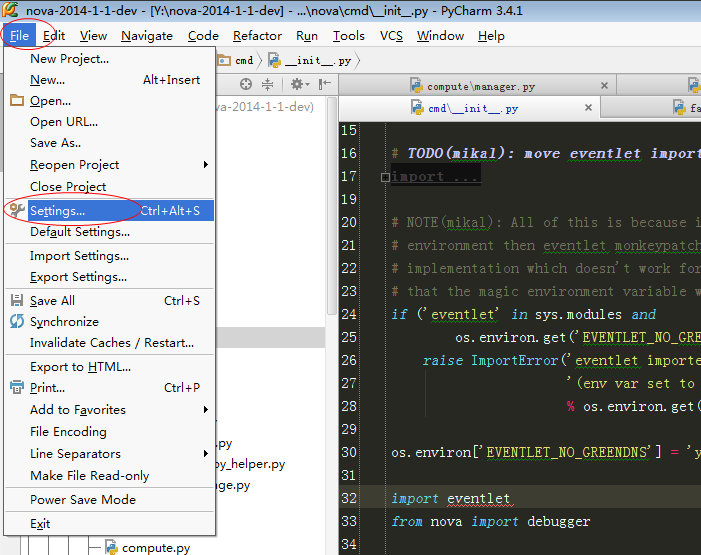
Task: Click line number 32 in gutter
Action: tap(349, 498)
